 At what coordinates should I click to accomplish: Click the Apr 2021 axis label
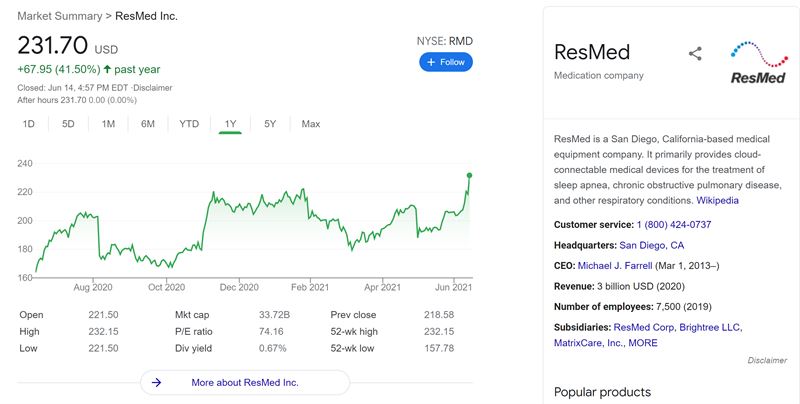pos(383,287)
